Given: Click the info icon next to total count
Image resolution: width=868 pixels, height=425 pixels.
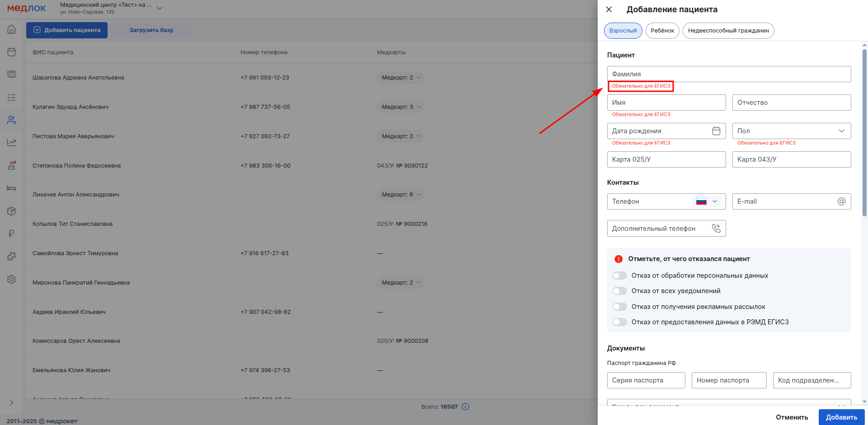Looking at the screenshot, I should point(466,406).
